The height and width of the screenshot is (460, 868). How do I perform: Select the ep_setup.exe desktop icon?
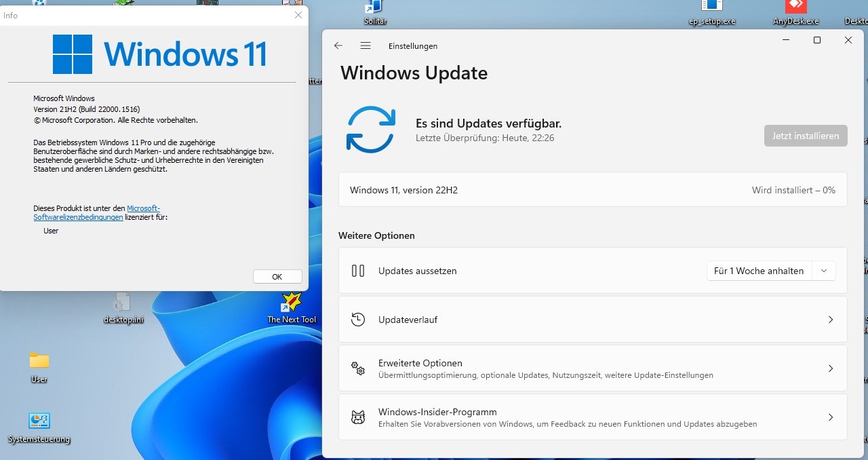pyautogui.click(x=711, y=13)
